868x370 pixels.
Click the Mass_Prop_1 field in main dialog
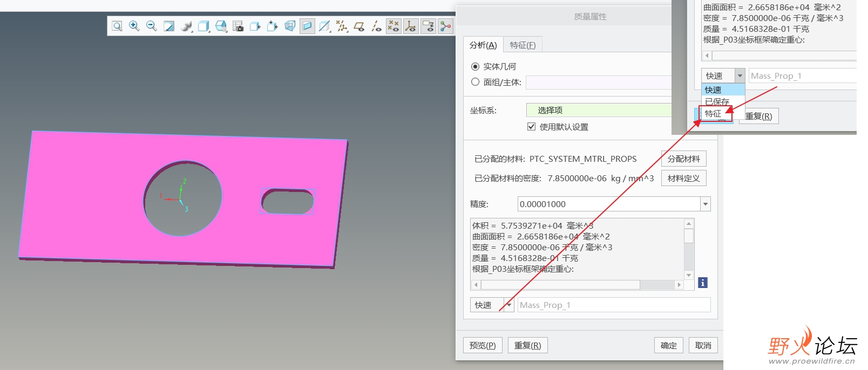tap(614, 305)
